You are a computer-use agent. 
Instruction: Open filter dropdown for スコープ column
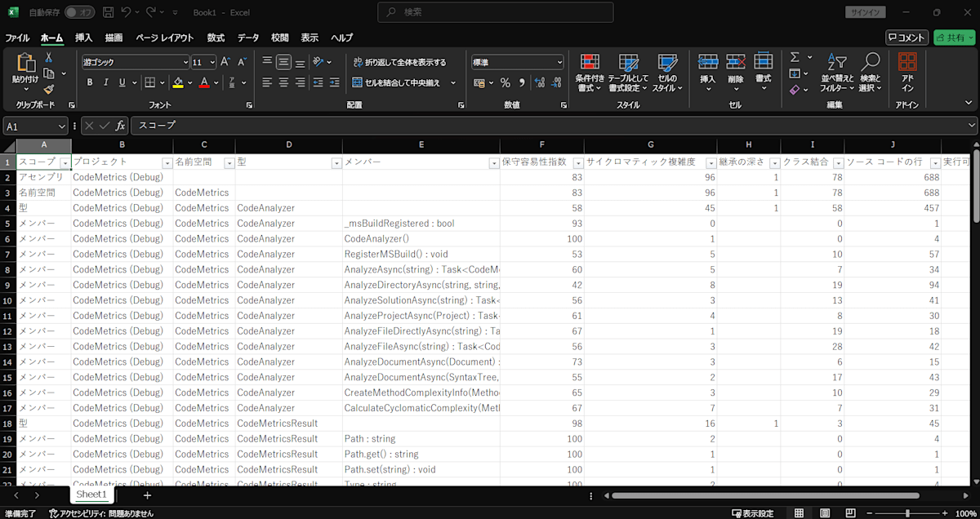[x=65, y=162]
